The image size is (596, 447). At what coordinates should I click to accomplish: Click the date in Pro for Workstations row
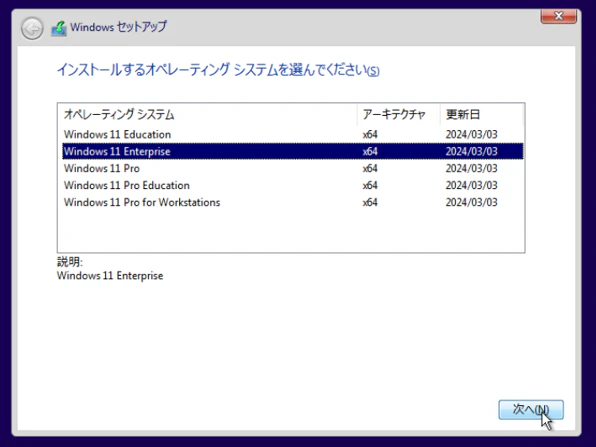[471, 202]
